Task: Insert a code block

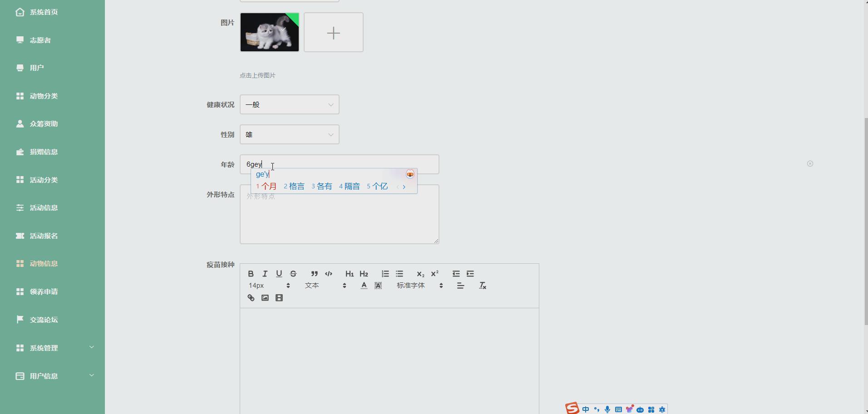Action: (329, 274)
